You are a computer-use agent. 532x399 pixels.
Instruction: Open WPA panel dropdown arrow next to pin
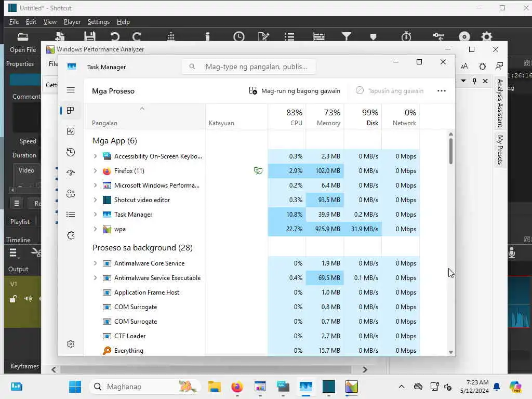click(x=463, y=81)
